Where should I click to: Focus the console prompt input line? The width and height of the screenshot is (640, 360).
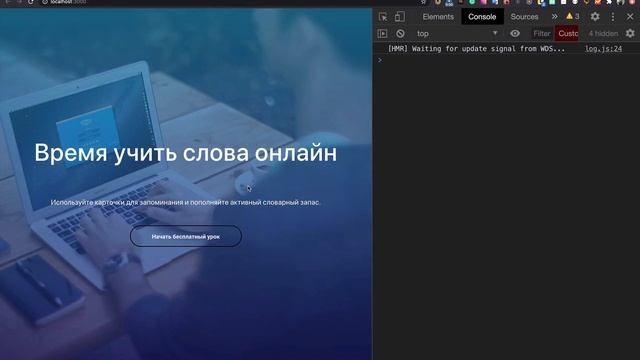(x=506, y=60)
